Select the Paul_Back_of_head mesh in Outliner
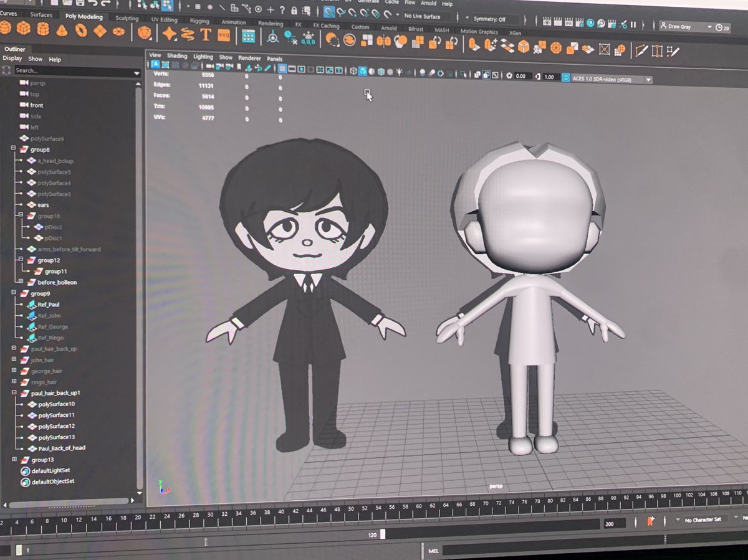Screen dimensions: 748x560 tap(62, 448)
